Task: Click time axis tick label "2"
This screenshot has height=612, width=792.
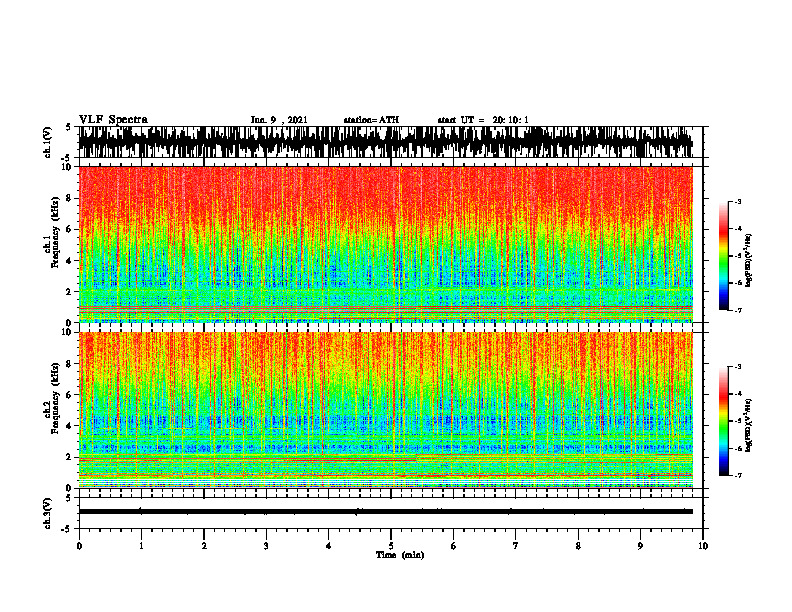Action: (x=204, y=546)
